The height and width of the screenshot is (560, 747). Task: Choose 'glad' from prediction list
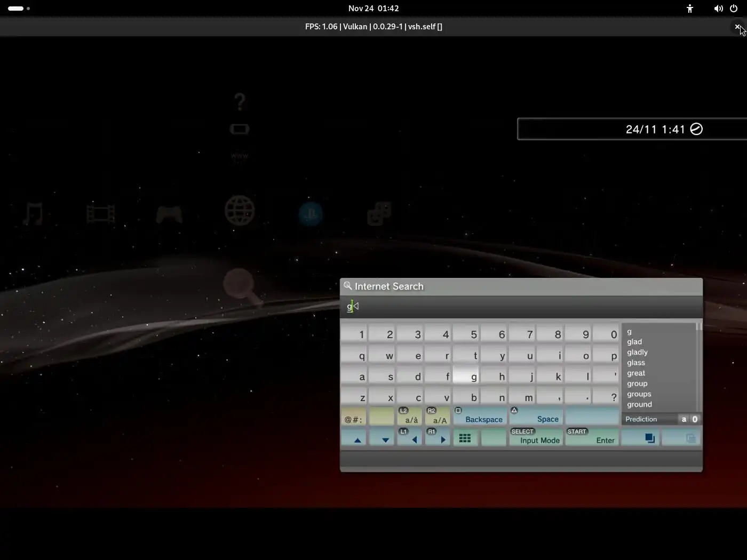634,342
